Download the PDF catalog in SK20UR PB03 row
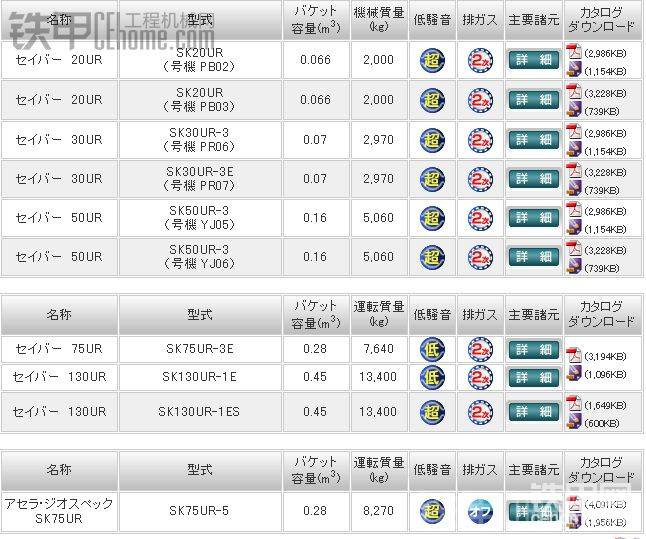This screenshot has height=539, width=646. point(573,91)
